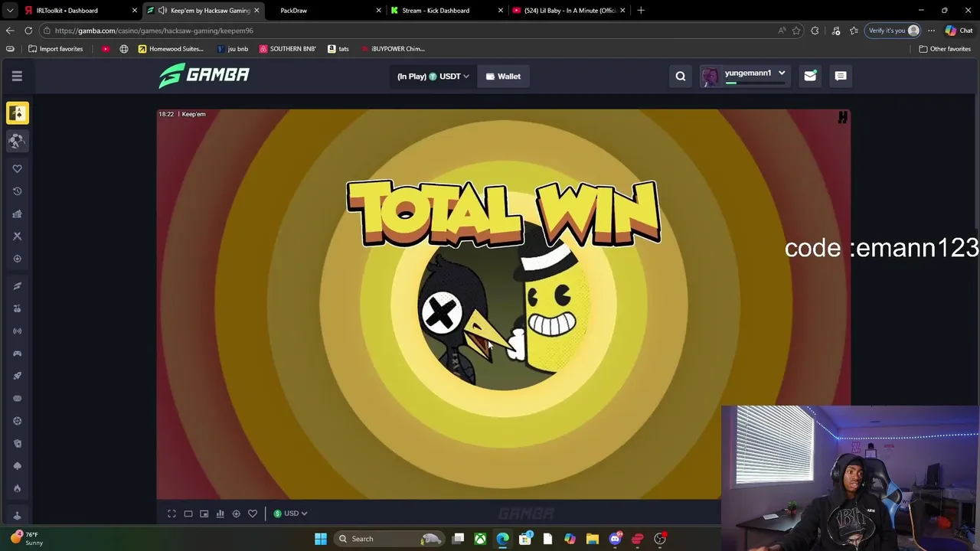
Task: Open SOUTHERN BNB bookmark
Action: click(x=287, y=49)
